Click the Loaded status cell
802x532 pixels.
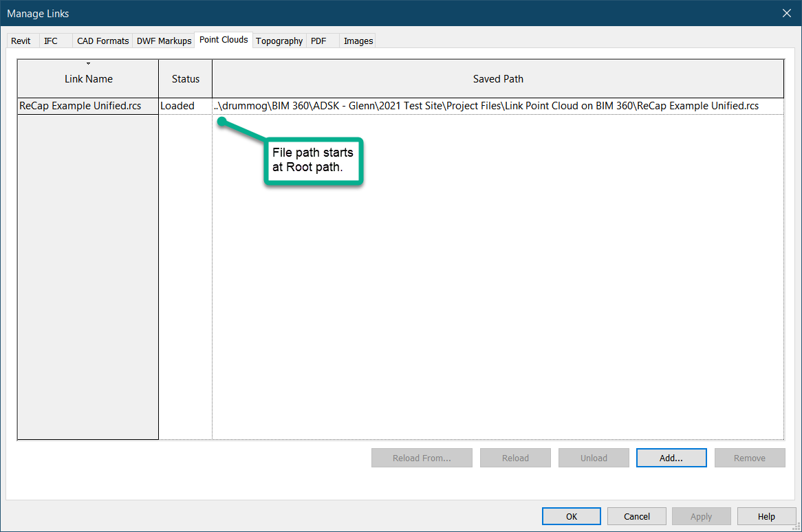click(177, 106)
